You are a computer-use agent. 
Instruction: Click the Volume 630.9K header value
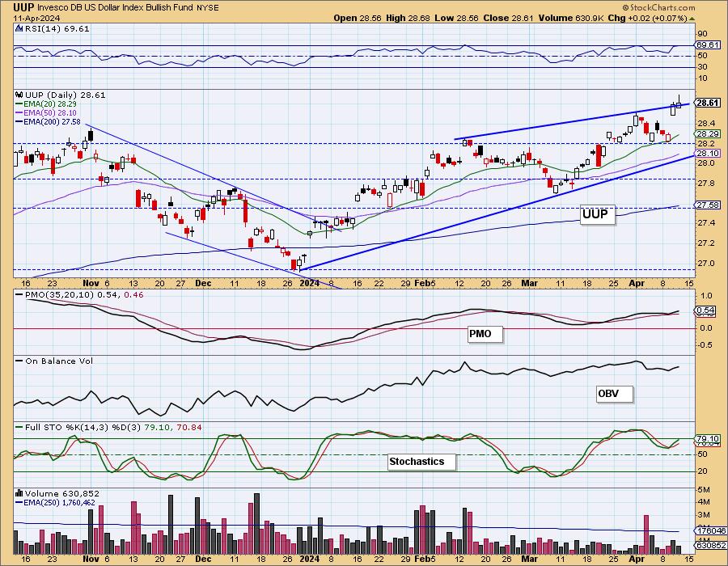click(x=571, y=18)
